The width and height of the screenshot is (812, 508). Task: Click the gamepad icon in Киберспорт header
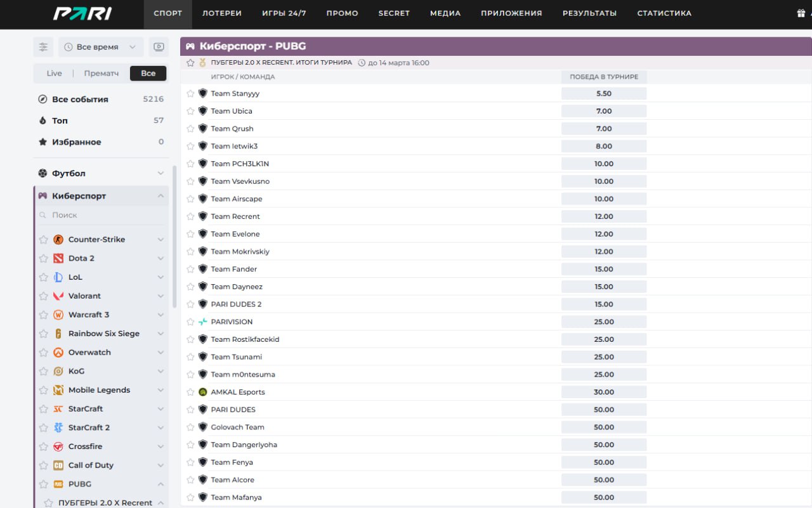pos(190,46)
